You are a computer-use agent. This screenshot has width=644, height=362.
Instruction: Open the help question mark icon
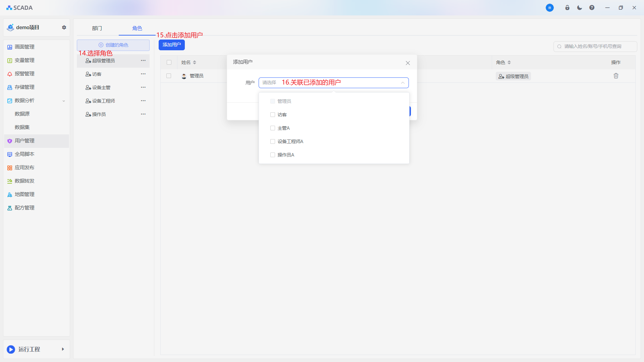592,8
